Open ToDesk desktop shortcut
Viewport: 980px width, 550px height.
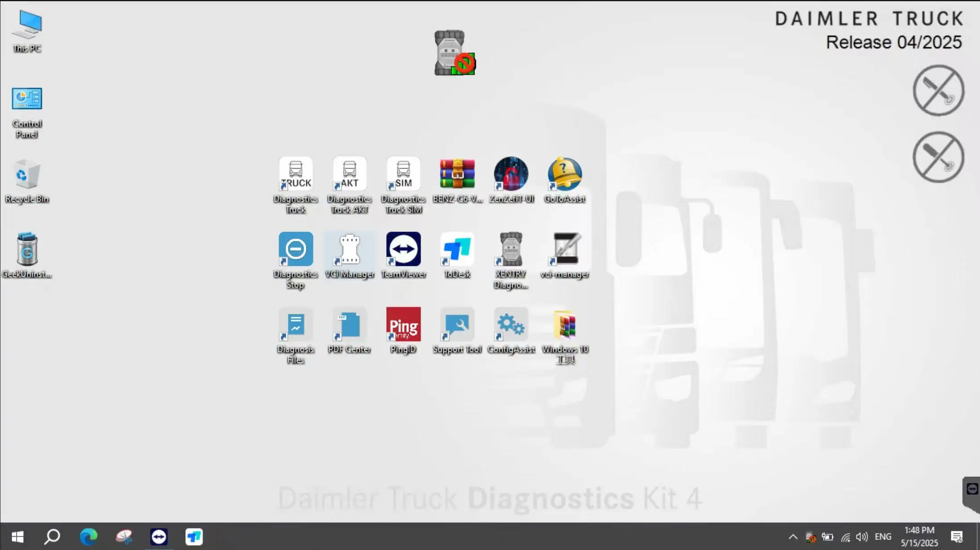point(457,256)
